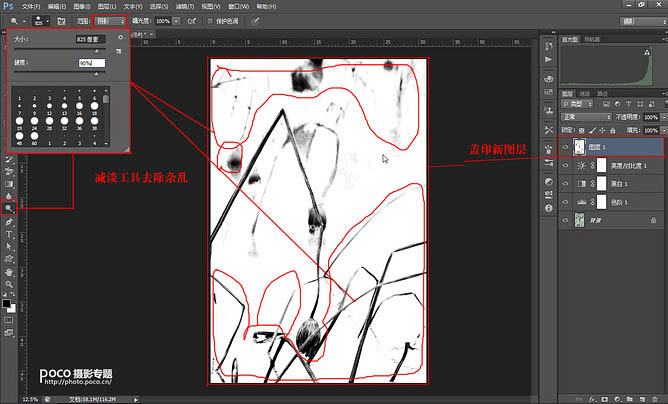Click the histogram cache warning triangle
This screenshot has width=668, height=404.
pos(647,52)
